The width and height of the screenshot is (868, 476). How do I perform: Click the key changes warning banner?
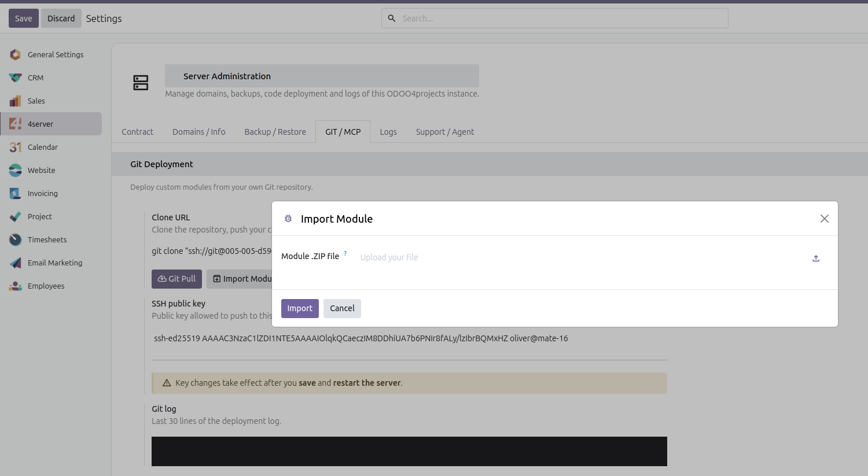click(409, 383)
